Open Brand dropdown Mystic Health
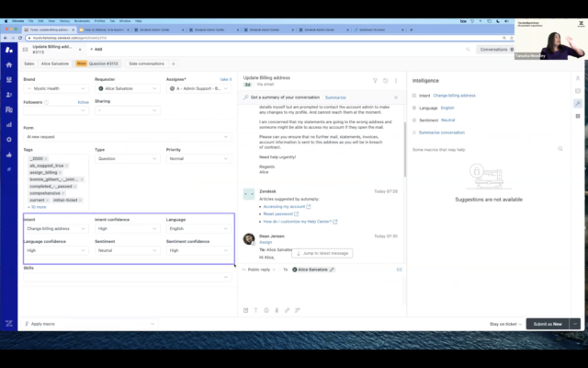Image resolution: width=588 pixels, height=368 pixels. tap(56, 88)
